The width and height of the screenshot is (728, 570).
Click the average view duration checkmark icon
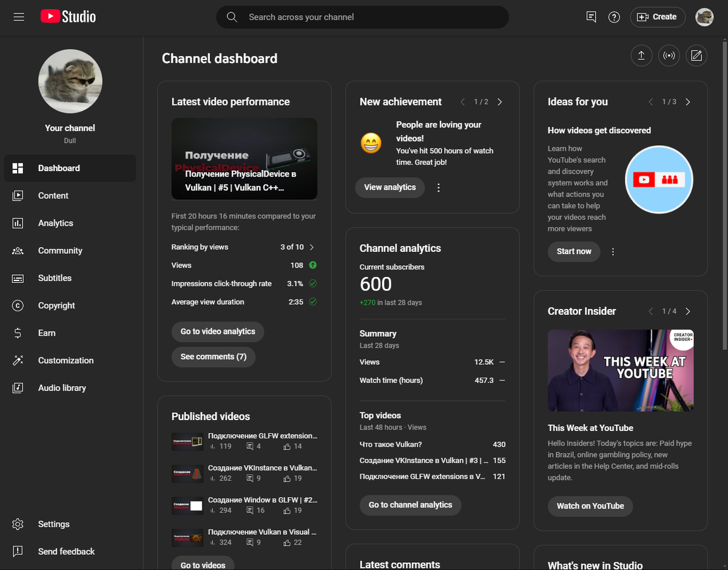(313, 302)
